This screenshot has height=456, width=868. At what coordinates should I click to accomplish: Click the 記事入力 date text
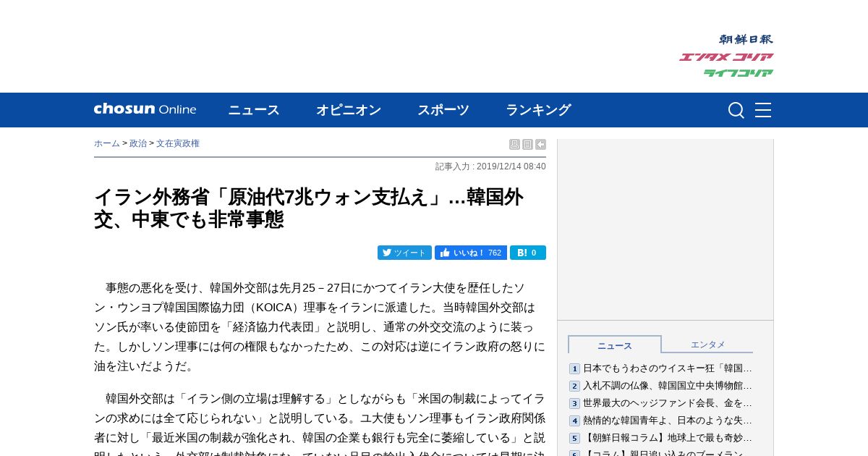pyautogui.click(x=490, y=166)
